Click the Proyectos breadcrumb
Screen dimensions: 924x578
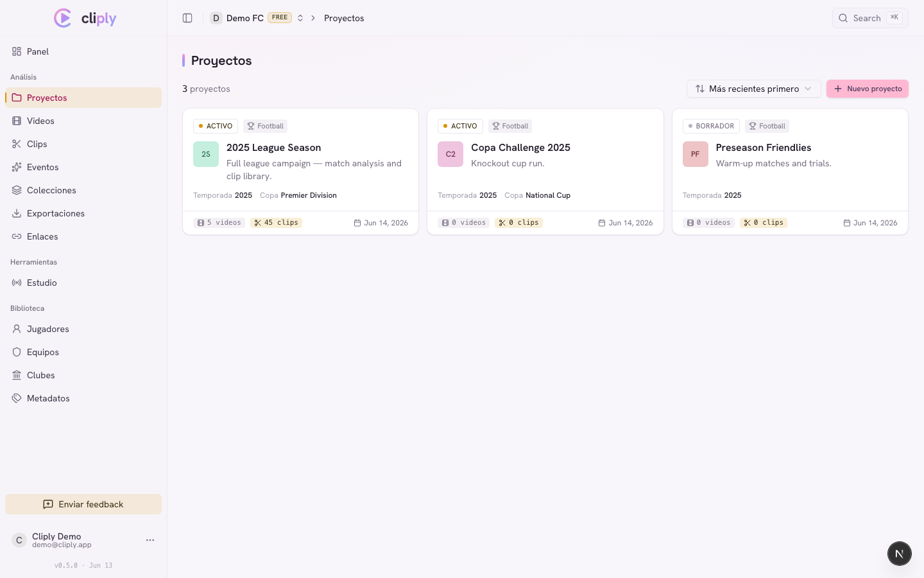(x=344, y=18)
